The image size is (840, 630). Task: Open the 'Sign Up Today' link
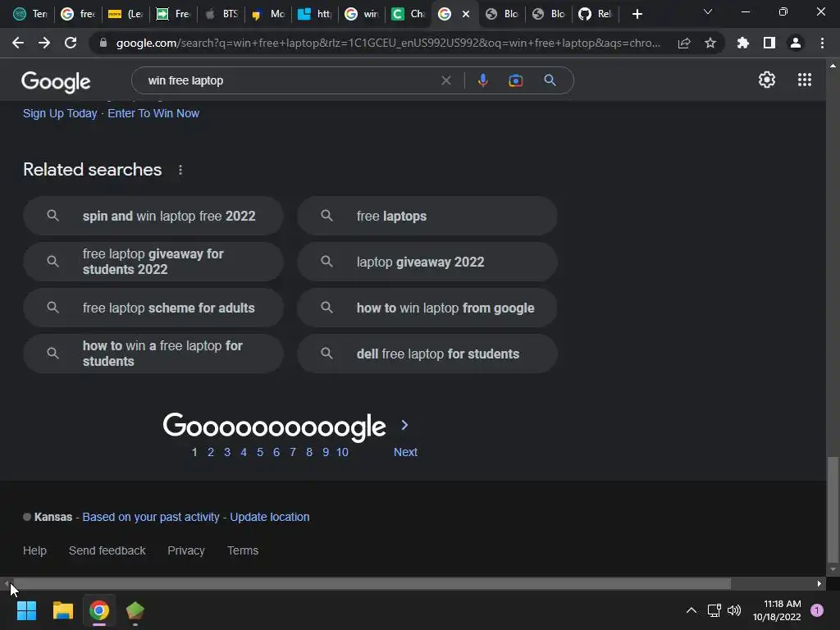coord(60,113)
